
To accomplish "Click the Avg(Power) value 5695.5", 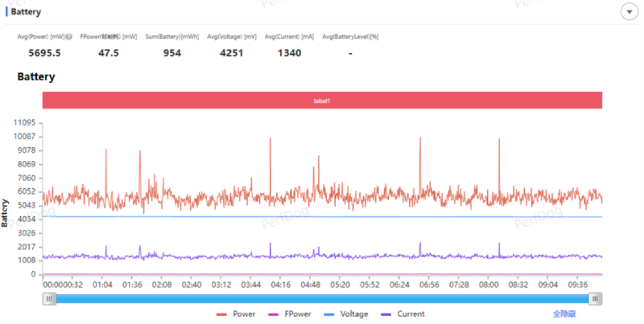I will [x=44, y=53].
